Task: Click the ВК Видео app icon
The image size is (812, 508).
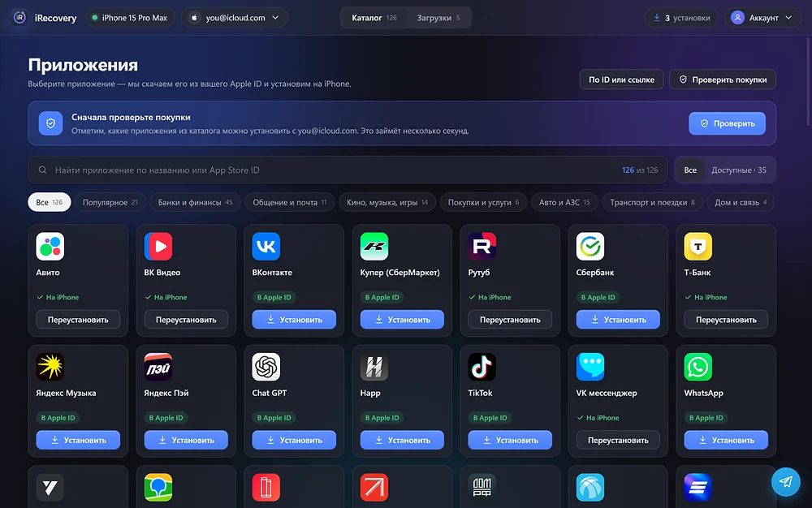Action: pos(158,246)
